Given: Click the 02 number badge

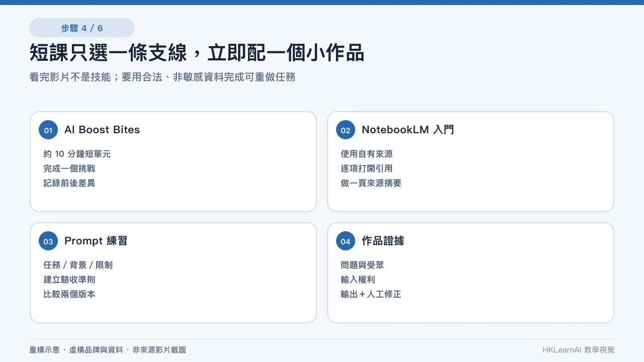Looking at the screenshot, I should click(x=346, y=130).
